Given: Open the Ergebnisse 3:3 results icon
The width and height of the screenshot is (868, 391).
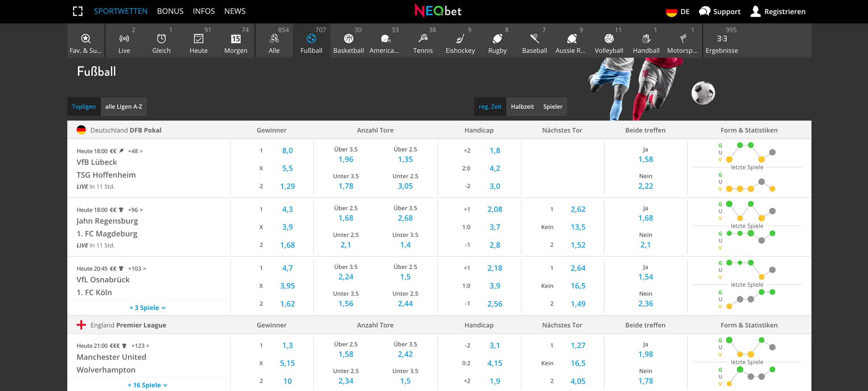Looking at the screenshot, I should [x=722, y=38].
